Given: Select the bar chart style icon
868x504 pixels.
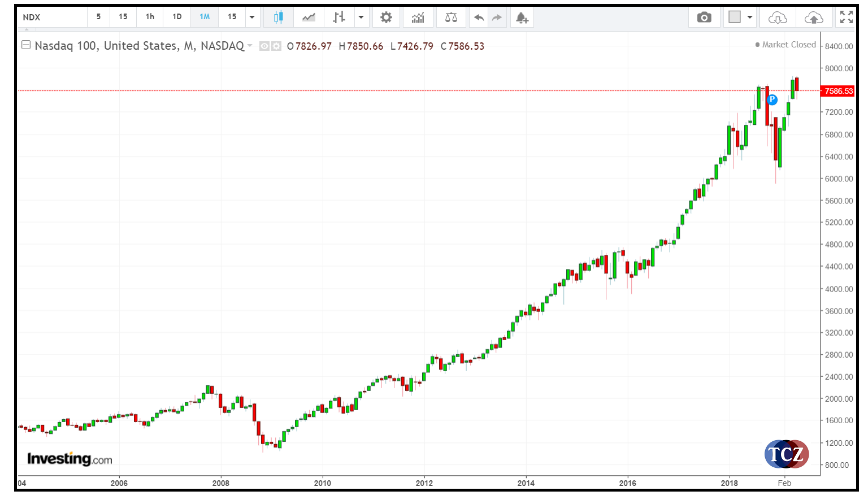Looking at the screenshot, I should pyautogui.click(x=338, y=18).
